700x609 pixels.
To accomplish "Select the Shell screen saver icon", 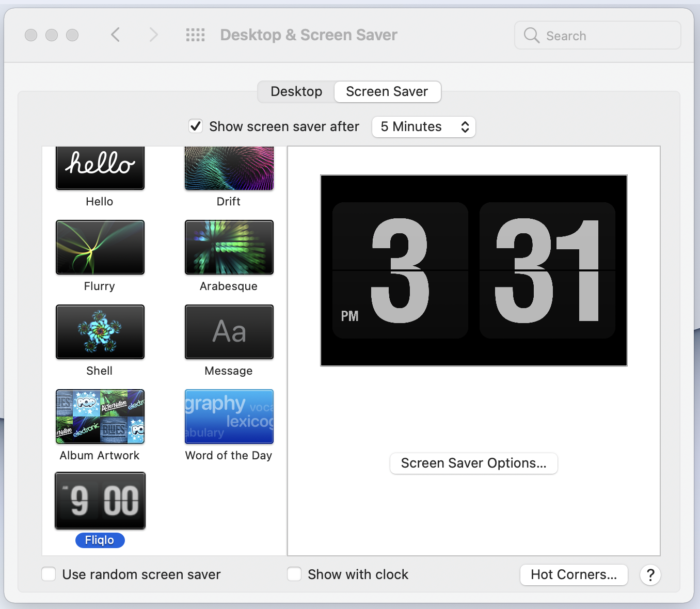I will coord(100,332).
